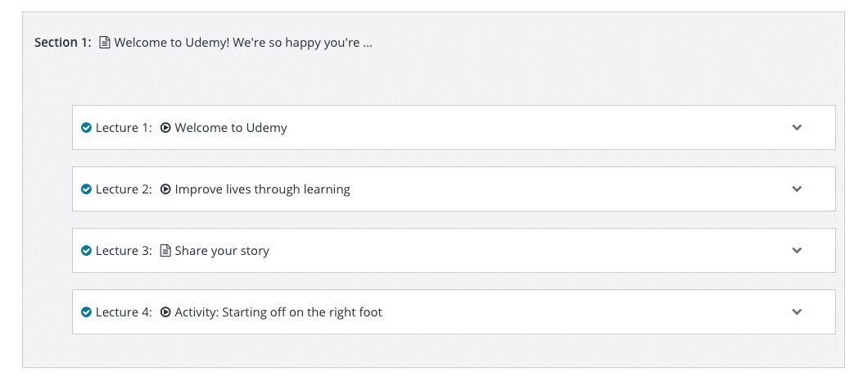This screenshot has width=868, height=382.
Task: Open Activity: Starting off on the right foot
Action: click(278, 312)
